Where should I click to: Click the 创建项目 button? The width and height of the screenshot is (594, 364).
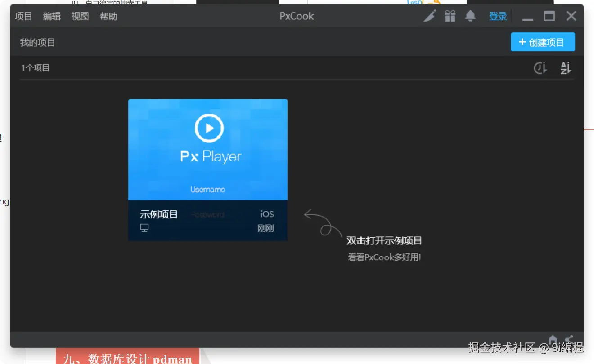tap(543, 42)
